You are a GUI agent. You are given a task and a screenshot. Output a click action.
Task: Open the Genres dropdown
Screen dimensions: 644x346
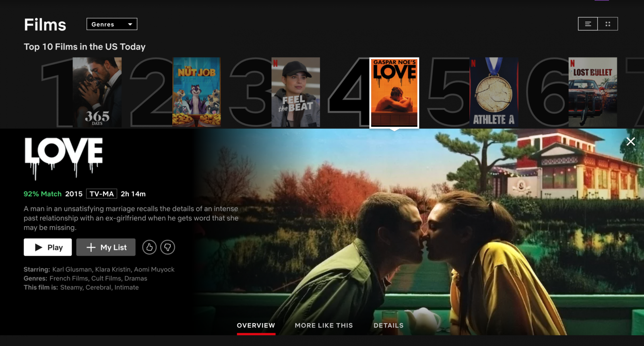(111, 24)
